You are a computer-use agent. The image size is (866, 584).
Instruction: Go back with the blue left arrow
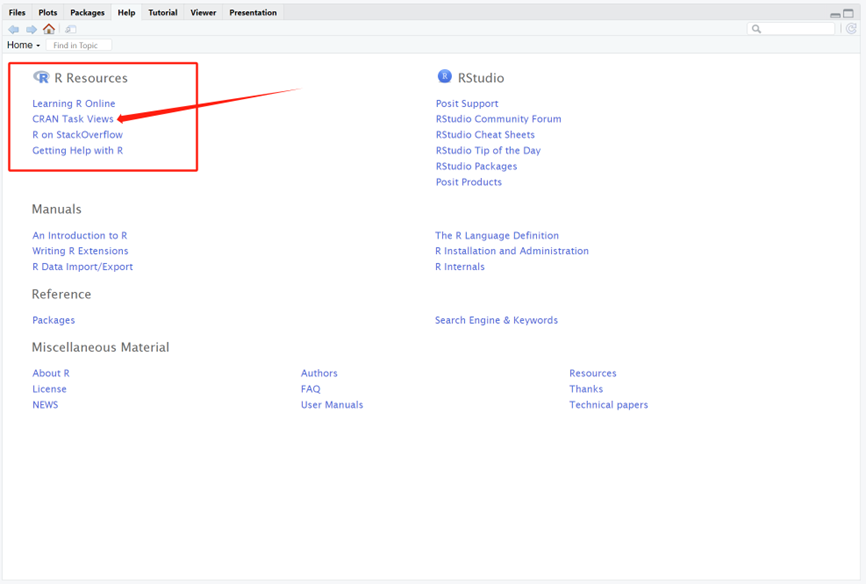[14, 29]
